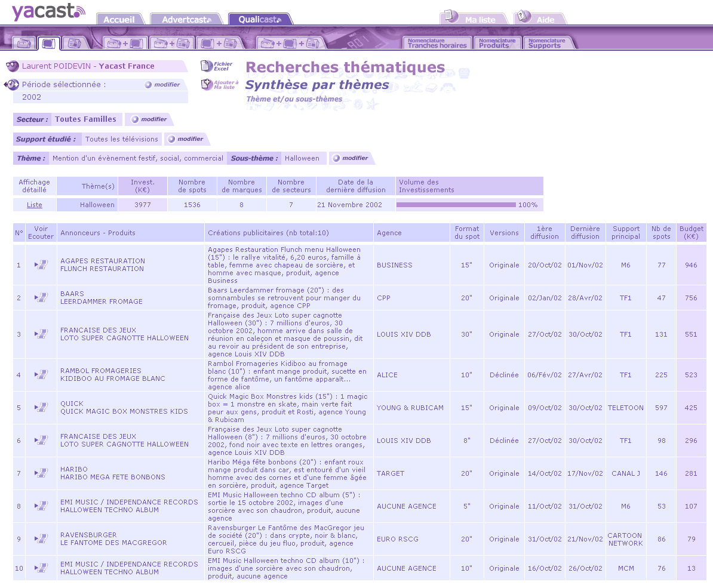Modify the Support étudié selection
Image resolution: width=713 pixels, height=588 pixels.
point(186,139)
